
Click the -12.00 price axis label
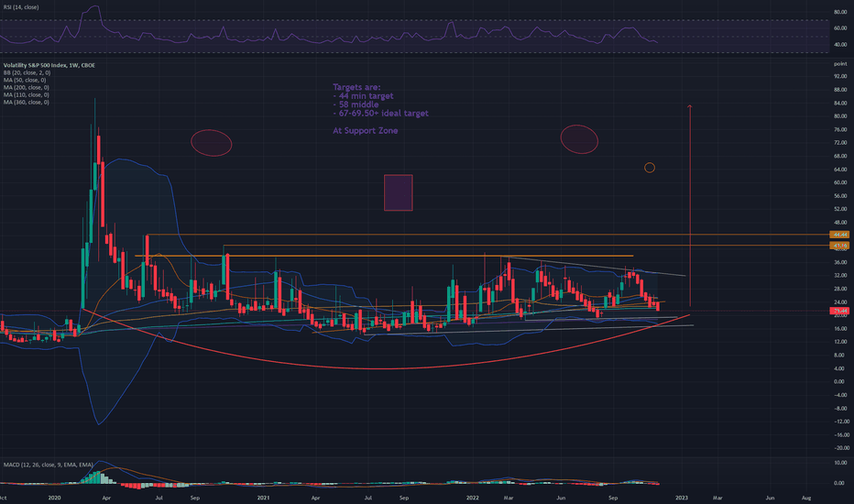point(840,422)
